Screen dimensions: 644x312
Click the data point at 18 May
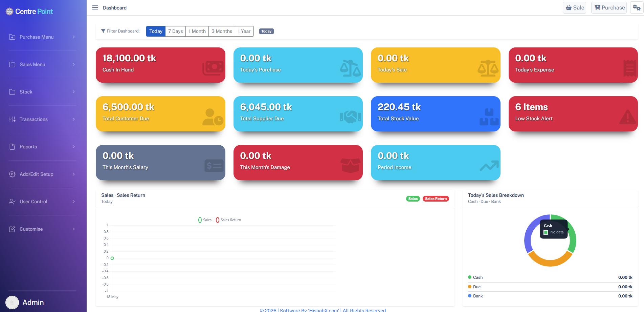pos(112,258)
